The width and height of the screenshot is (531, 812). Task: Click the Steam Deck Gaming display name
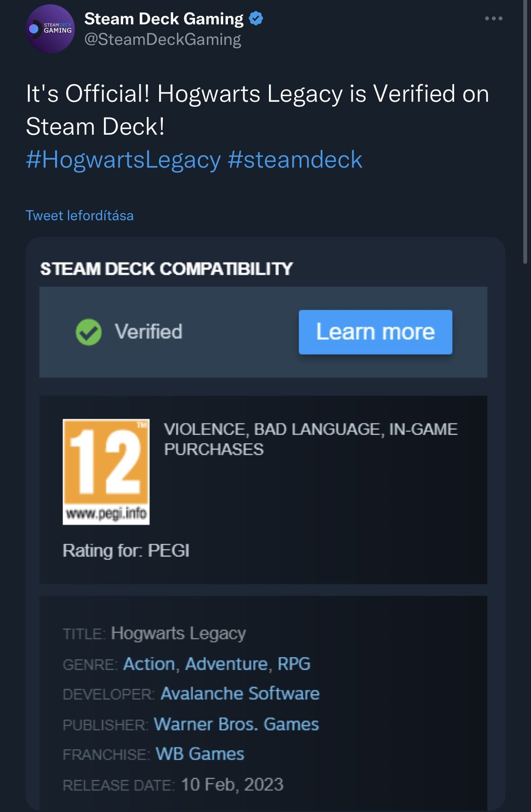click(164, 19)
